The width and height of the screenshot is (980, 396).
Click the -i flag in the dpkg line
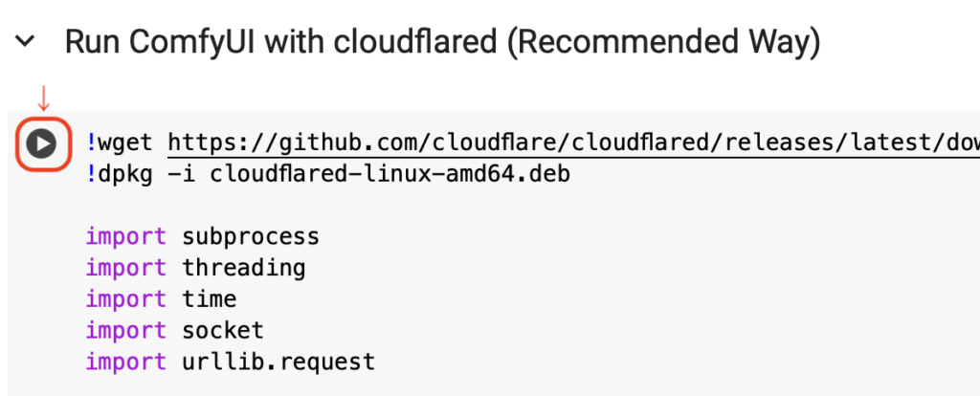[x=181, y=174]
